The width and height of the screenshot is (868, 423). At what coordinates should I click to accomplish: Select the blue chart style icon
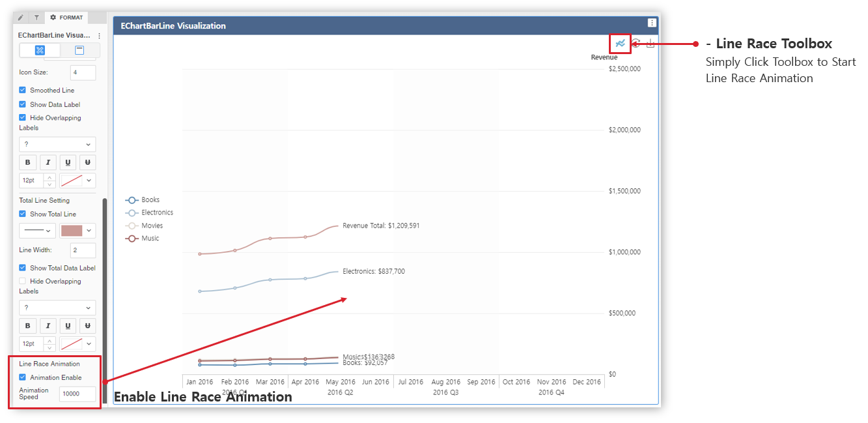click(39, 50)
